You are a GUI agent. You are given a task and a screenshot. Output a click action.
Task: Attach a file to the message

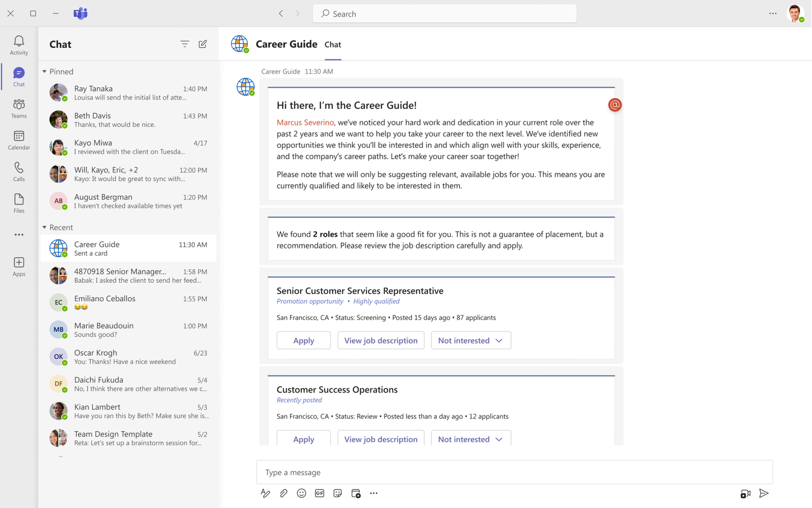[283, 493]
